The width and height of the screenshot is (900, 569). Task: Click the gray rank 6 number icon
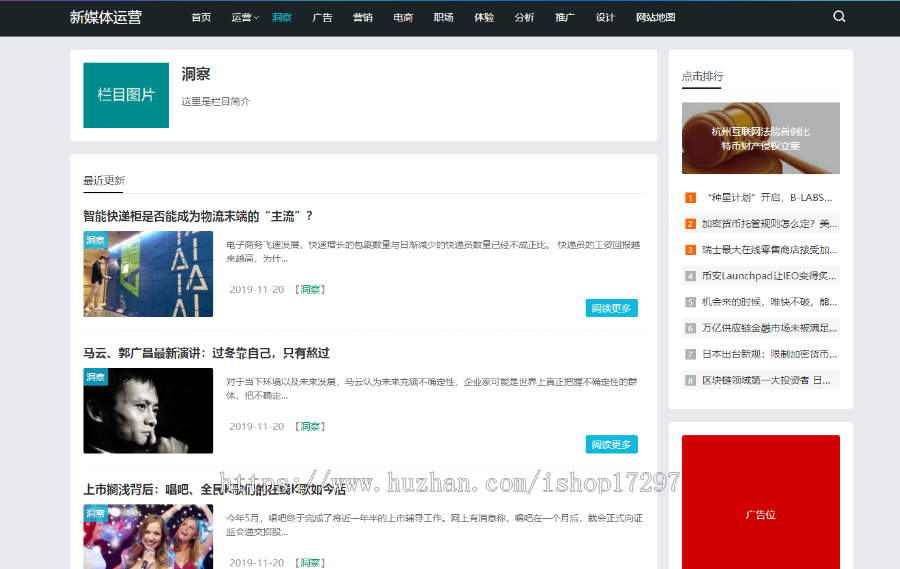(690, 328)
